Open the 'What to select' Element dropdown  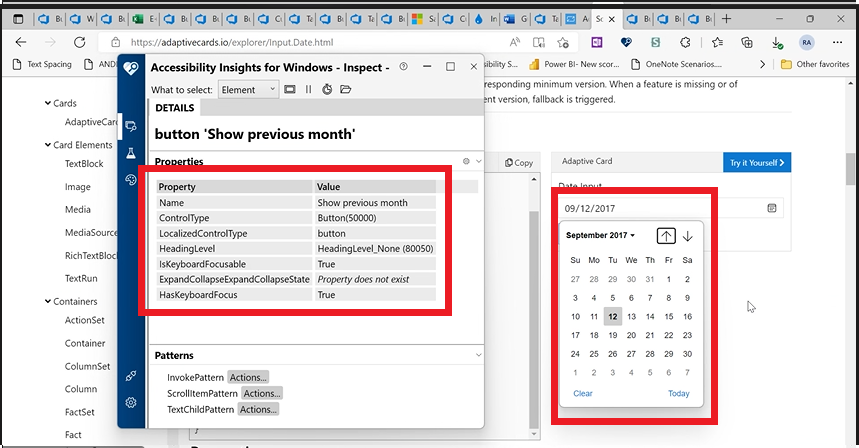pyautogui.click(x=249, y=89)
